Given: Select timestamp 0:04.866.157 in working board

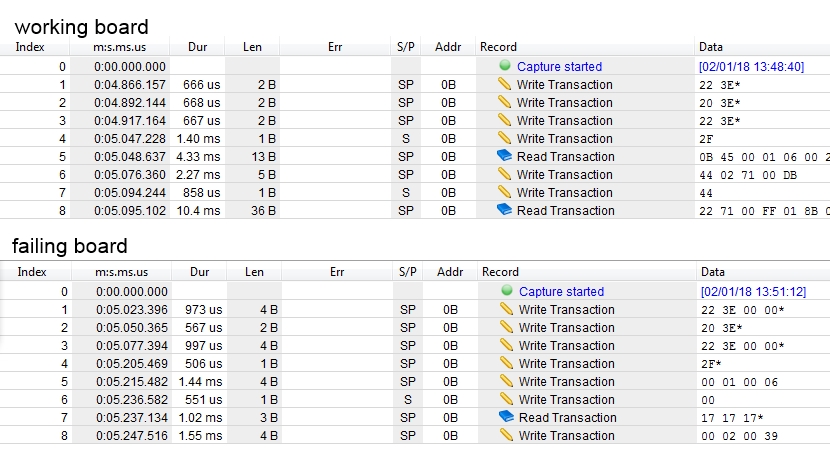Looking at the screenshot, I should point(130,85).
